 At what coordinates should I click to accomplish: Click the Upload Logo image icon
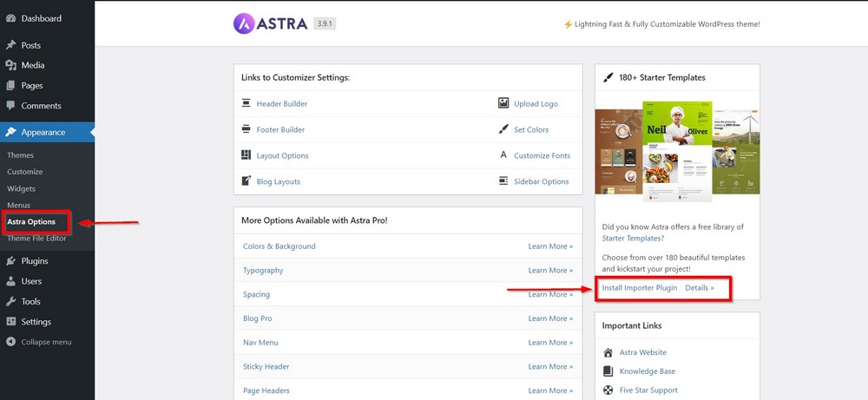tap(503, 103)
